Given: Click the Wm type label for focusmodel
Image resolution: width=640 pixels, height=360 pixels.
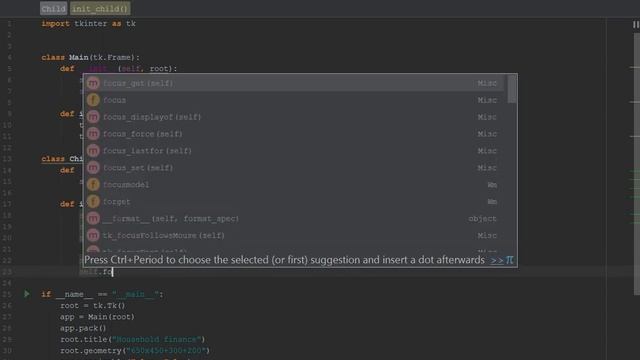Looking at the screenshot, I should click(492, 185).
